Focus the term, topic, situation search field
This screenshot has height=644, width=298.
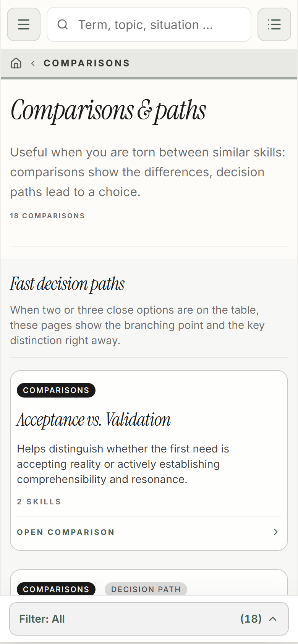149,24
